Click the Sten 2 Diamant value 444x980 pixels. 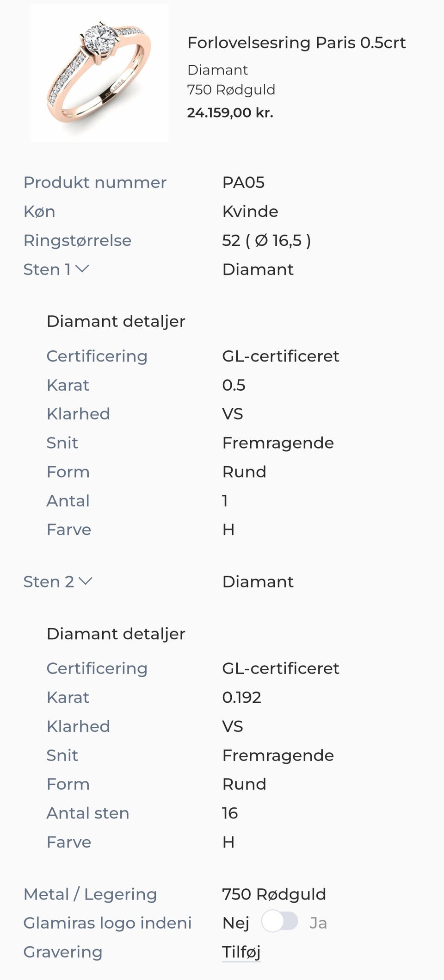point(258,582)
